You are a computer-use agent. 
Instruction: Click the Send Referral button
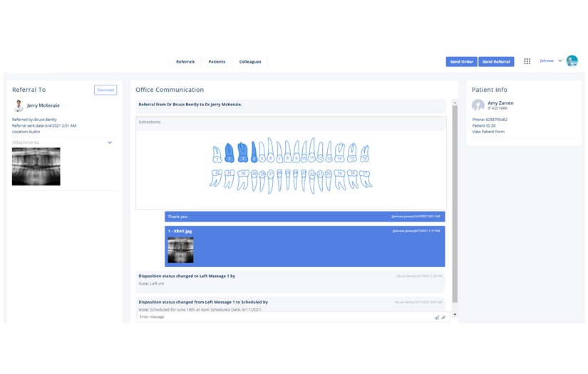coord(496,61)
